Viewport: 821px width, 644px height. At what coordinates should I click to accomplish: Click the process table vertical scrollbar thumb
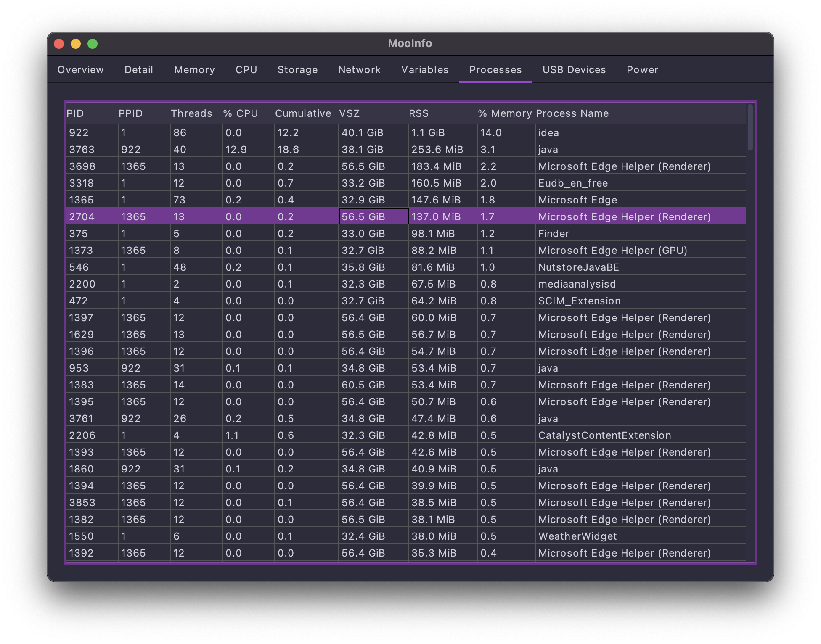[x=750, y=127]
